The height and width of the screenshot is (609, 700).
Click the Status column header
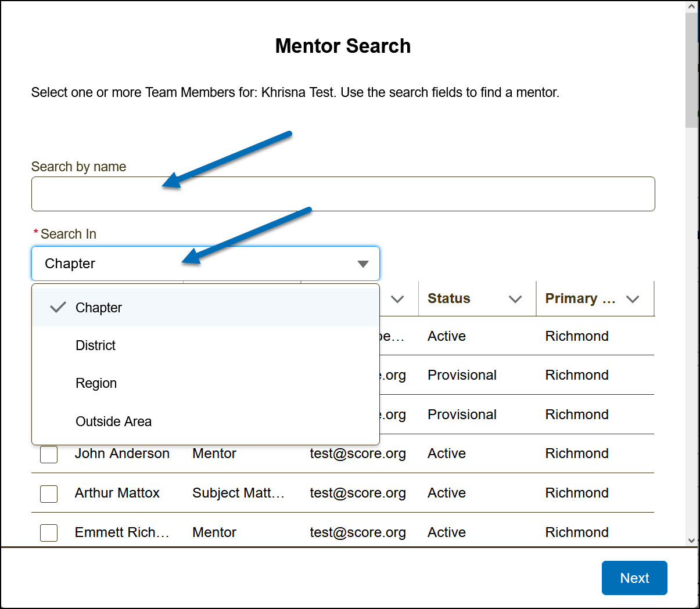449,298
